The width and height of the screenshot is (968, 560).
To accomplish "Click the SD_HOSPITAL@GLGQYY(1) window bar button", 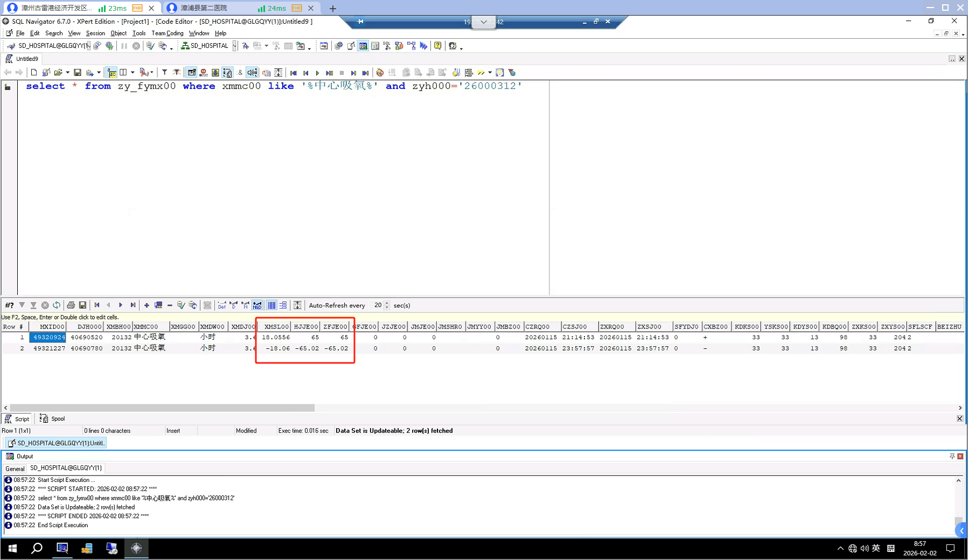I will (x=55, y=443).
